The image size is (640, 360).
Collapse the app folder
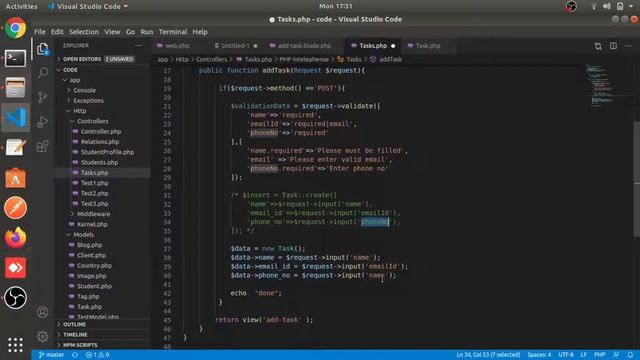click(102, 80)
